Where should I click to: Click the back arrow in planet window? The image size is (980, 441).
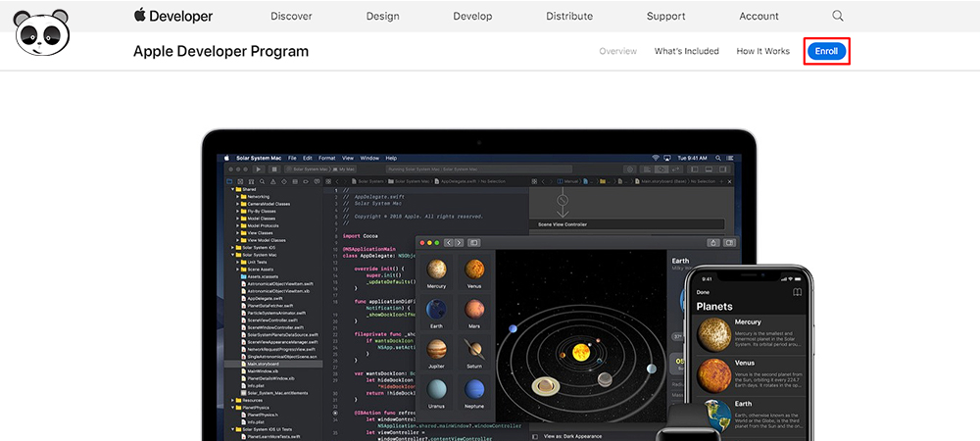click(450, 242)
